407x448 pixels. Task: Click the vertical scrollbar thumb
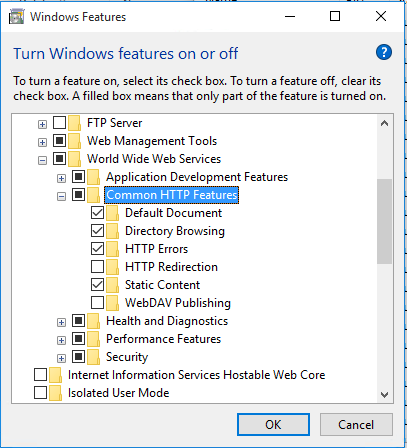tap(384, 222)
